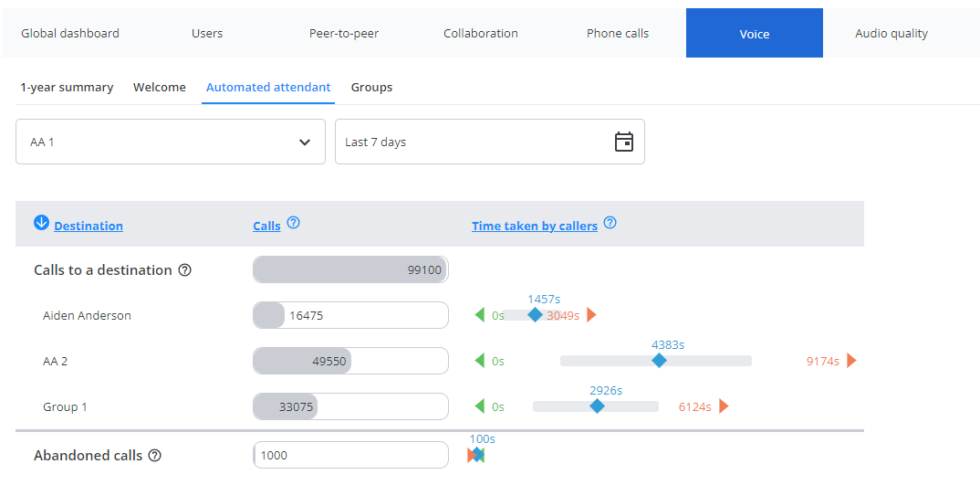The image size is (980, 485).
Task: Click the blue average diamond on AA 2 range
Action: pyautogui.click(x=659, y=361)
